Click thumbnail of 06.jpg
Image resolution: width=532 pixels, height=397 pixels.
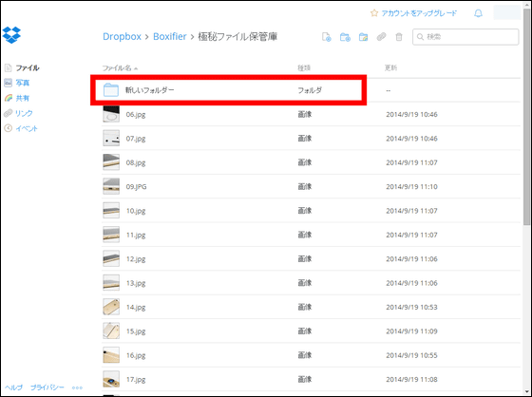tap(111, 114)
